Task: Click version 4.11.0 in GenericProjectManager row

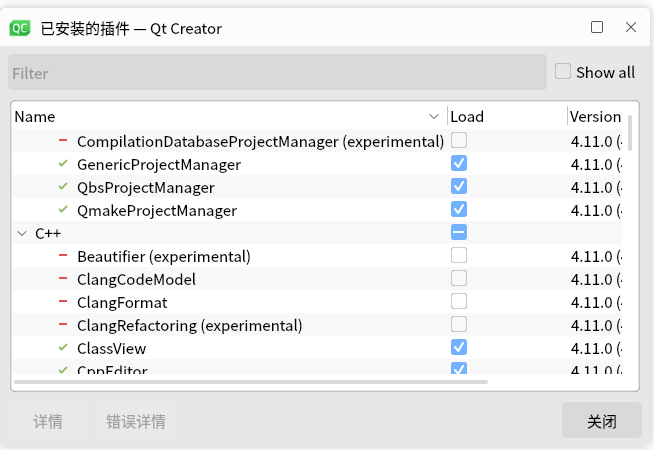Action: pyautogui.click(x=596, y=164)
